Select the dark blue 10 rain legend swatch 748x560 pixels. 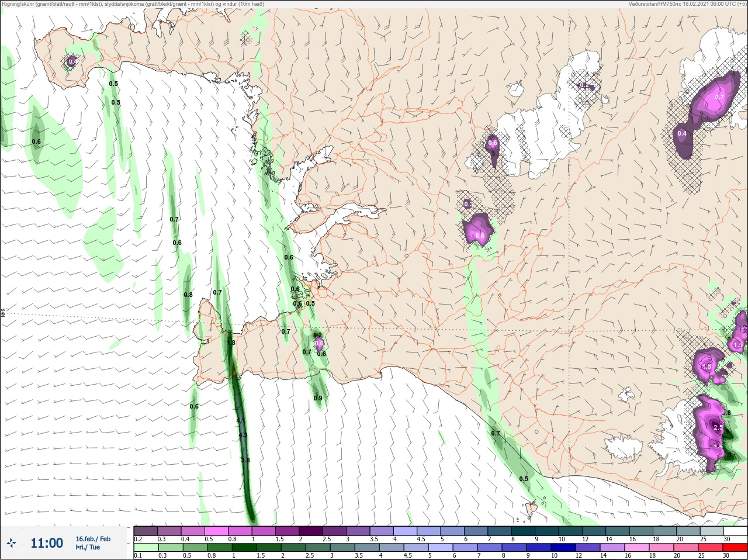point(564,548)
